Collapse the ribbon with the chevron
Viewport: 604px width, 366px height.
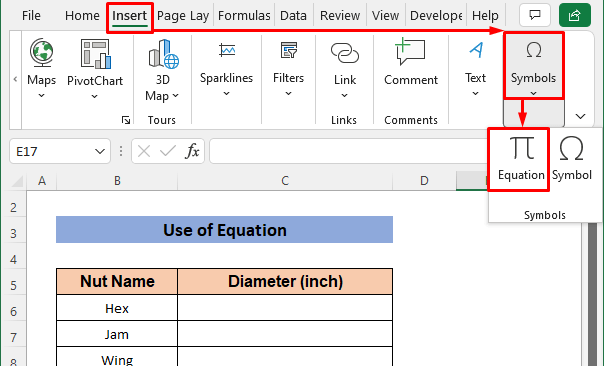click(x=581, y=116)
